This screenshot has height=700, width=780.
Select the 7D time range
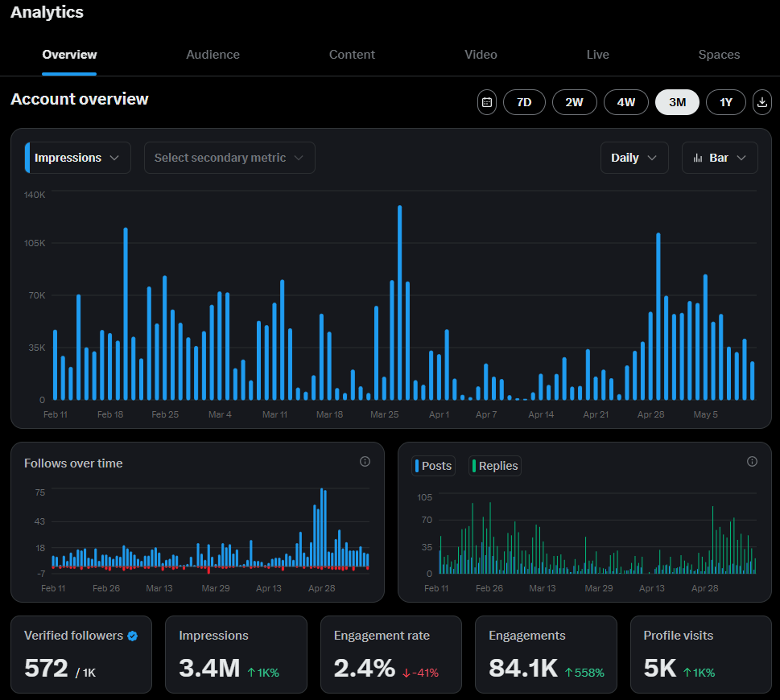(524, 102)
